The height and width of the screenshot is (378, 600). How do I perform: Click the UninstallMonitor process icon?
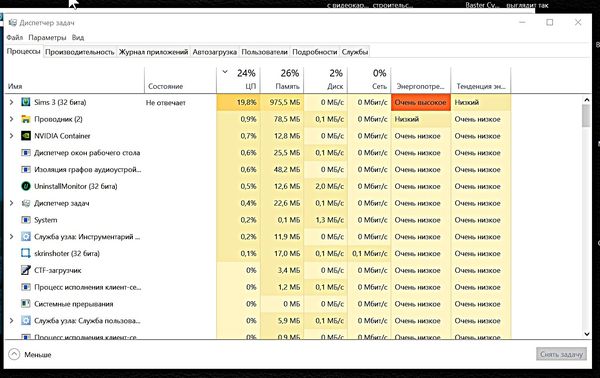26,186
